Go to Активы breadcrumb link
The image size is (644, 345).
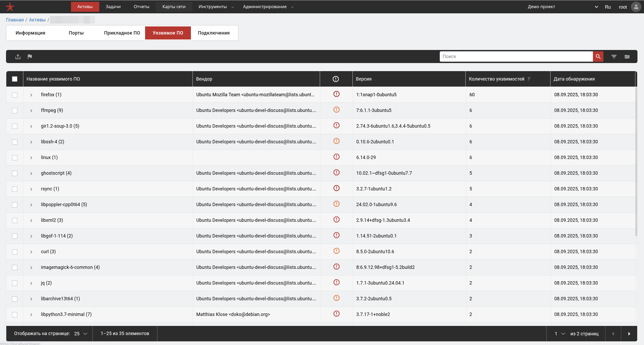(x=37, y=20)
